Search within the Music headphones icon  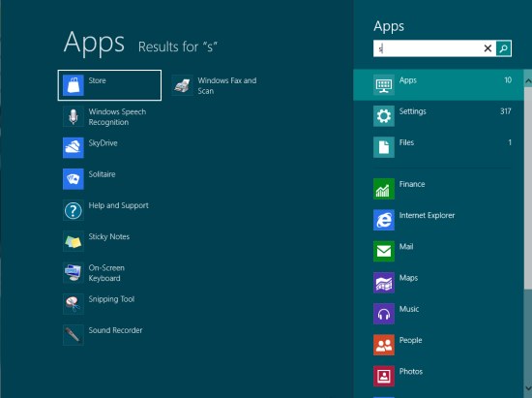pos(384,314)
